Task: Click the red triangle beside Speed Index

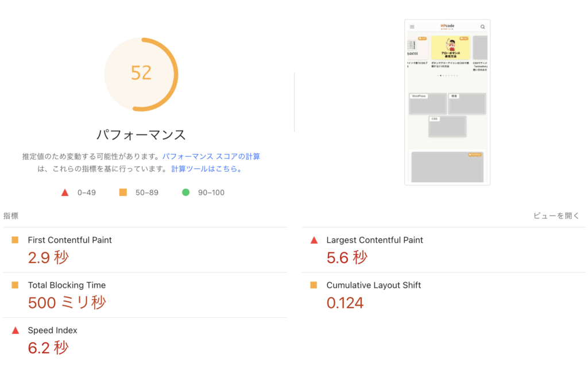Action: (15, 330)
